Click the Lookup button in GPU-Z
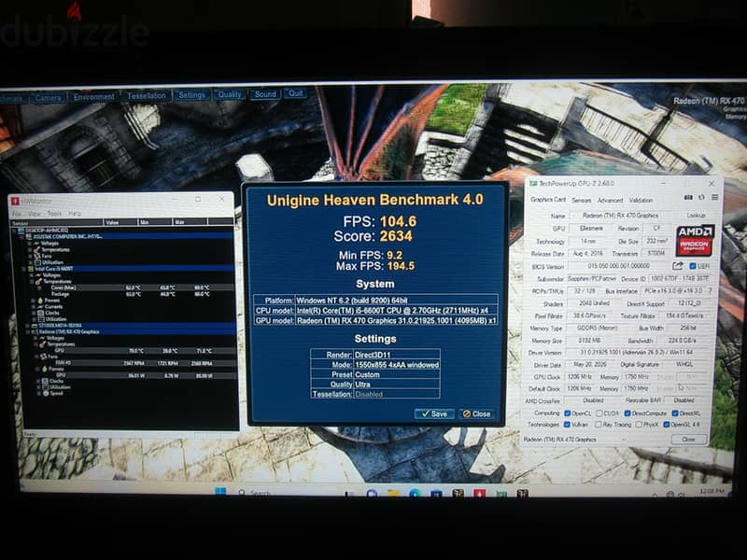747x560 pixels. click(x=696, y=216)
